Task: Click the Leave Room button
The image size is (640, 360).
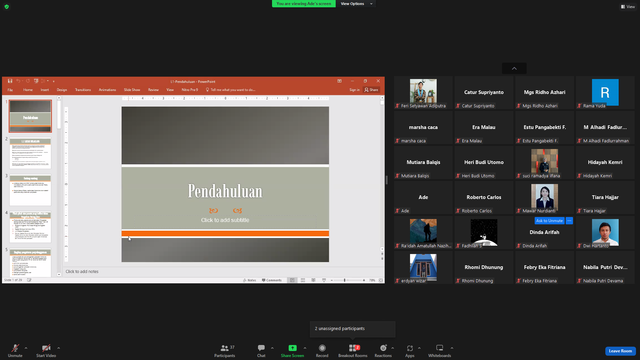Action: coord(620,351)
